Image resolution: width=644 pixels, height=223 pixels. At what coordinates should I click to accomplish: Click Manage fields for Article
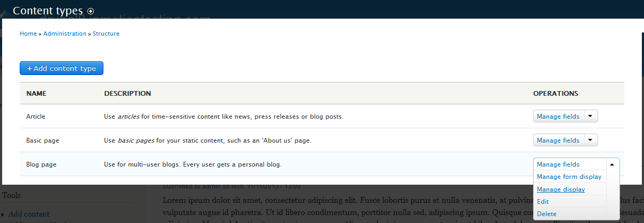[558, 116]
